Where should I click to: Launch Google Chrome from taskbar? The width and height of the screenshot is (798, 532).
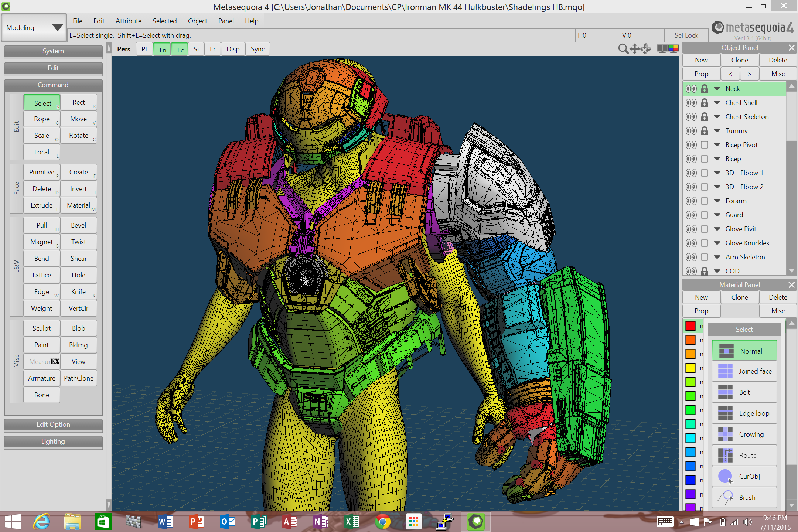coord(382,522)
